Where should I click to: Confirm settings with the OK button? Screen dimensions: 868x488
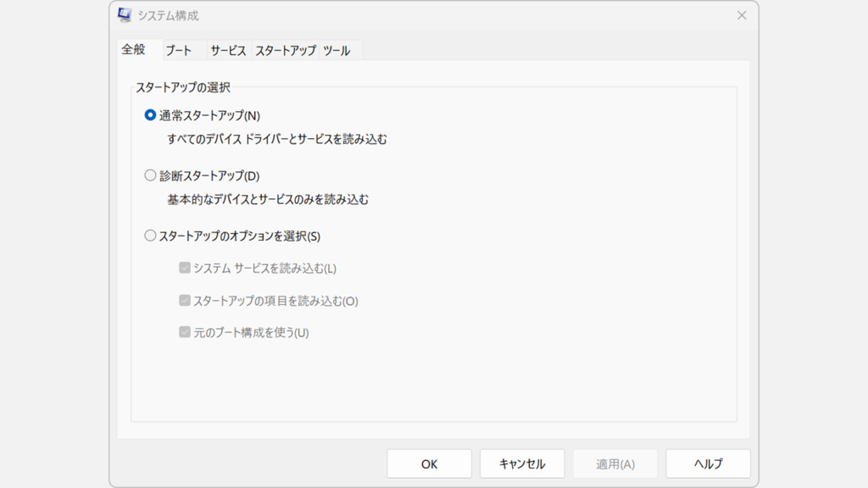tap(429, 463)
